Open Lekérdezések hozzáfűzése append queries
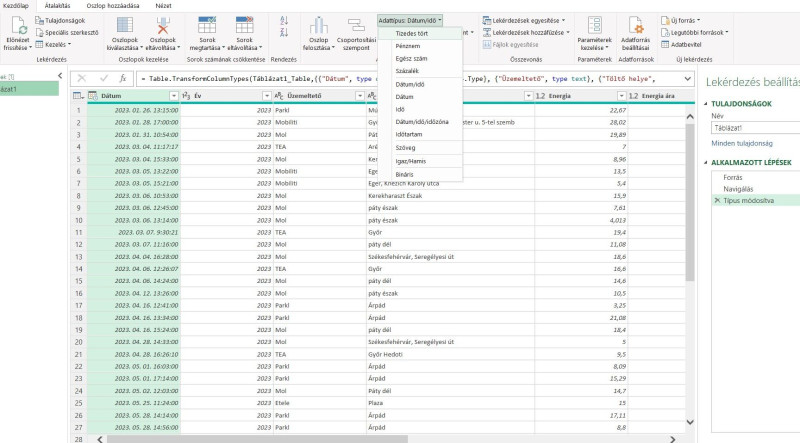This screenshot has height=443, width=800. pos(526,32)
